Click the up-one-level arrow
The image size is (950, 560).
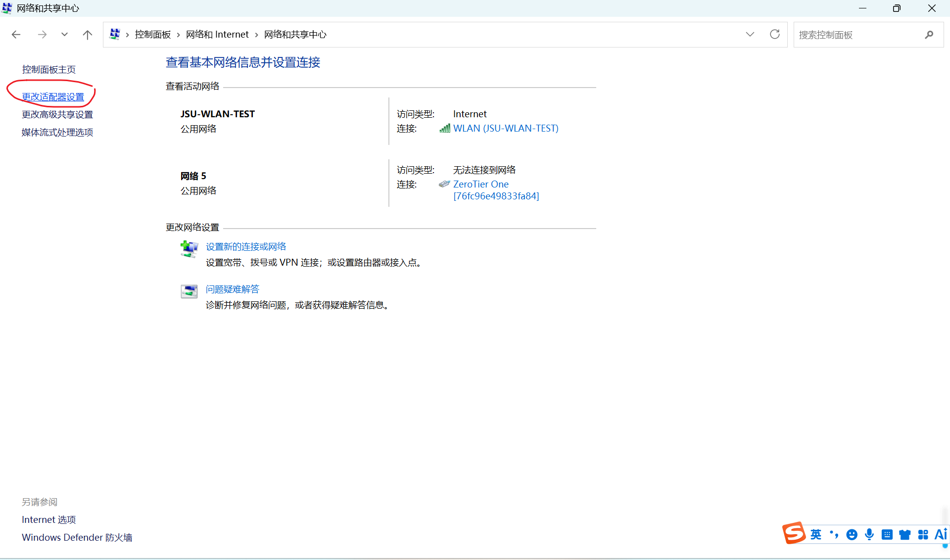point(88,35)
